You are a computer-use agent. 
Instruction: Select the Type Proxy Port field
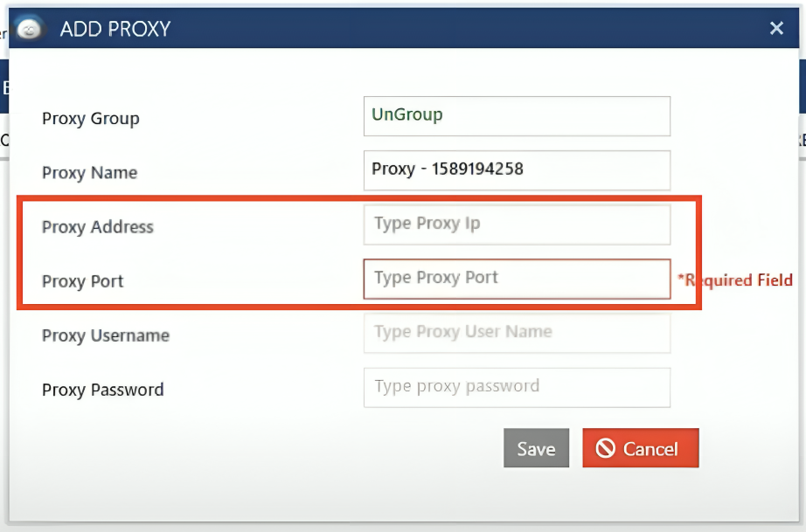(517, 279)
